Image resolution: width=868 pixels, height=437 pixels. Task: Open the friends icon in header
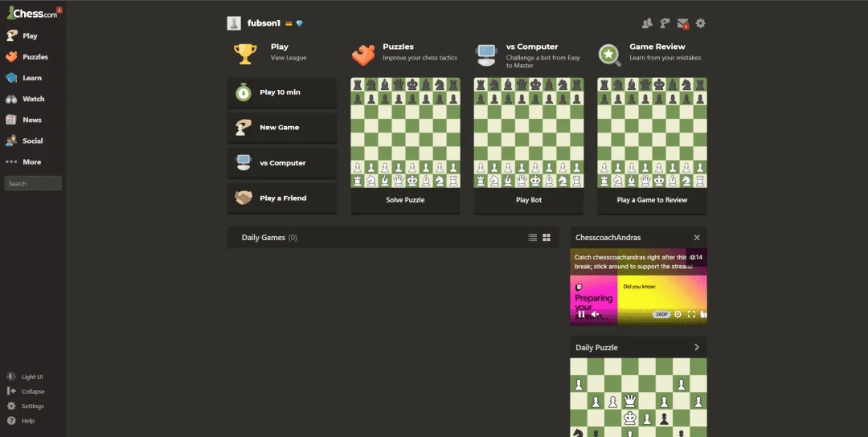coord(646,23)
